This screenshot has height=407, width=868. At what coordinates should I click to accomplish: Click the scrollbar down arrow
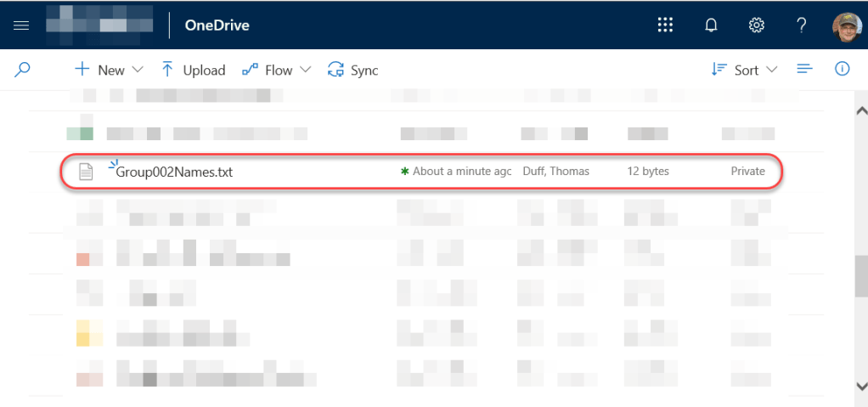pos(861,386)
